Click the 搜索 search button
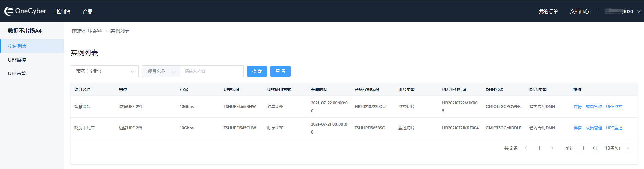 coord(257,71)
